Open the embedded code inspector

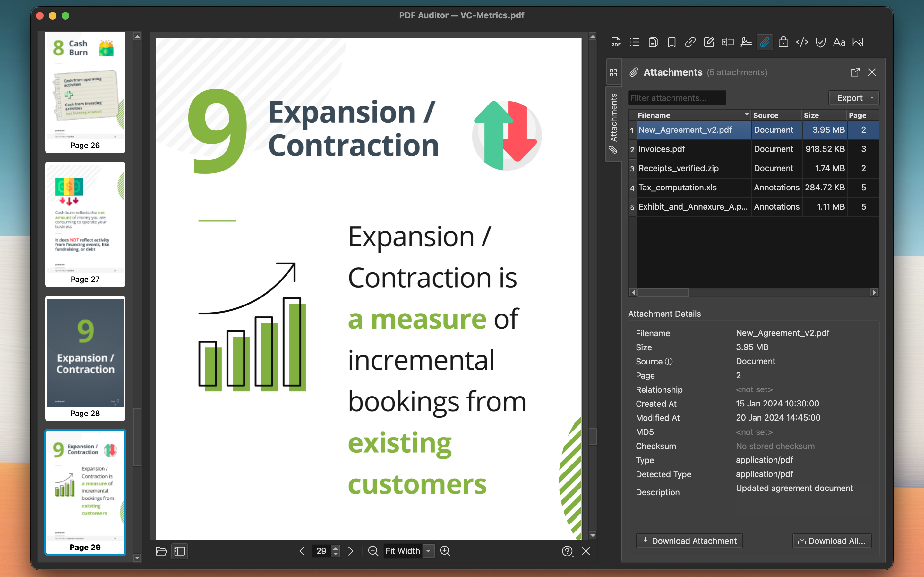tap(802, 42)
